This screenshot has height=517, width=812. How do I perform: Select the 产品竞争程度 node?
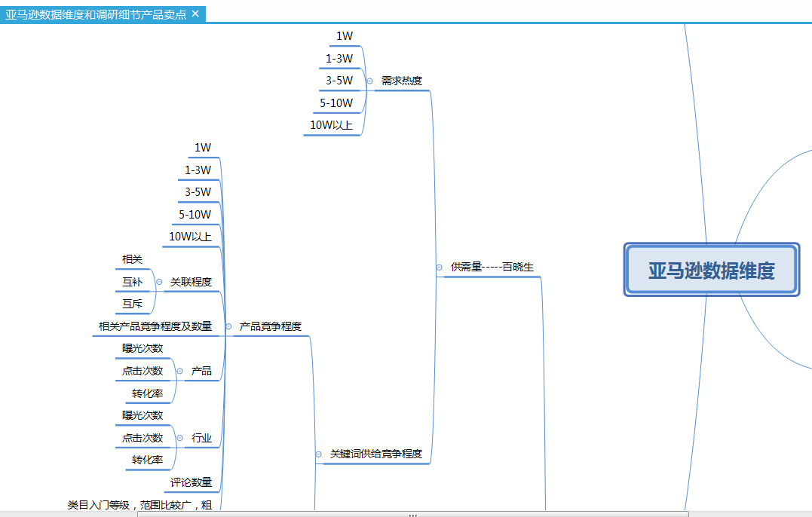(271, 326)
